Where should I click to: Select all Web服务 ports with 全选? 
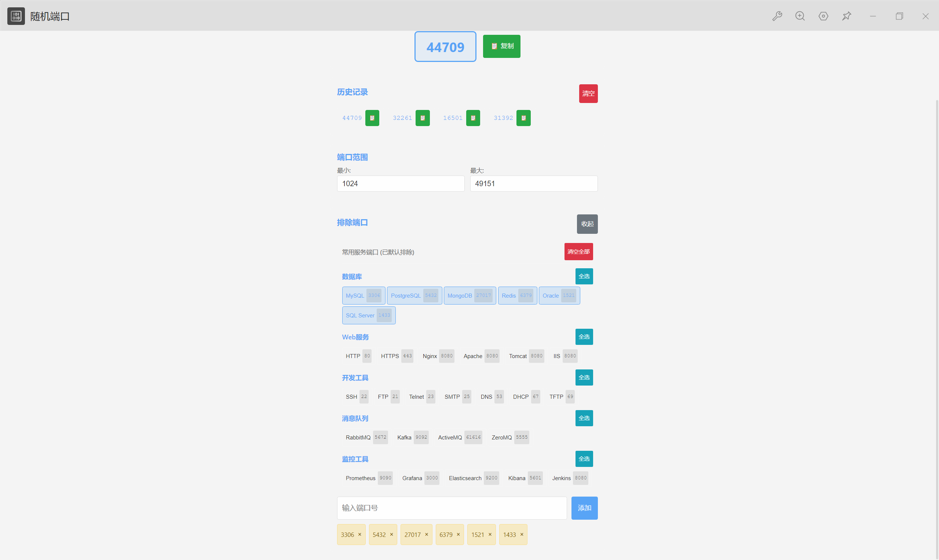pos(584,336)
